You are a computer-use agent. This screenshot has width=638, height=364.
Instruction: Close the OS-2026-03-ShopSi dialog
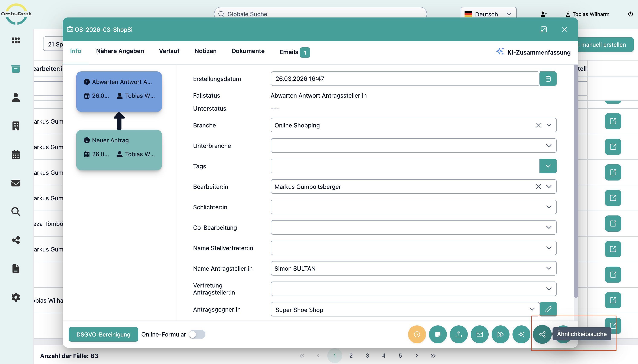tap(564, 29)
